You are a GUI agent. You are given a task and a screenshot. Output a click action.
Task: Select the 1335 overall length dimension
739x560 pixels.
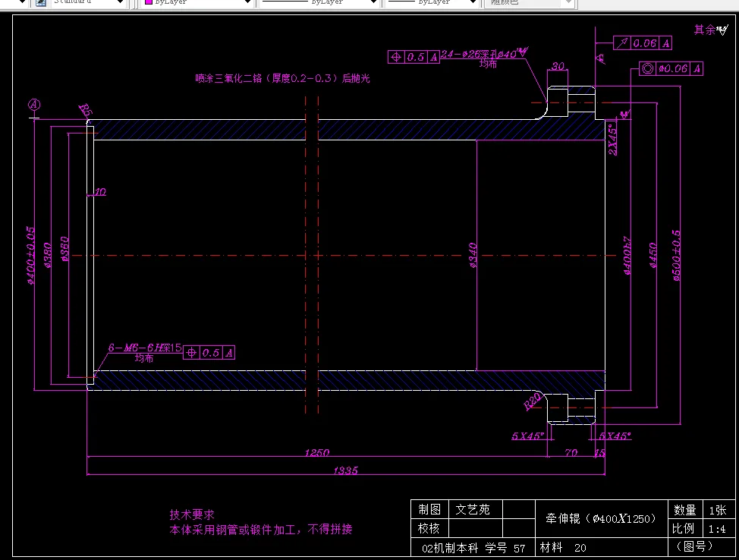click(346, 470)
